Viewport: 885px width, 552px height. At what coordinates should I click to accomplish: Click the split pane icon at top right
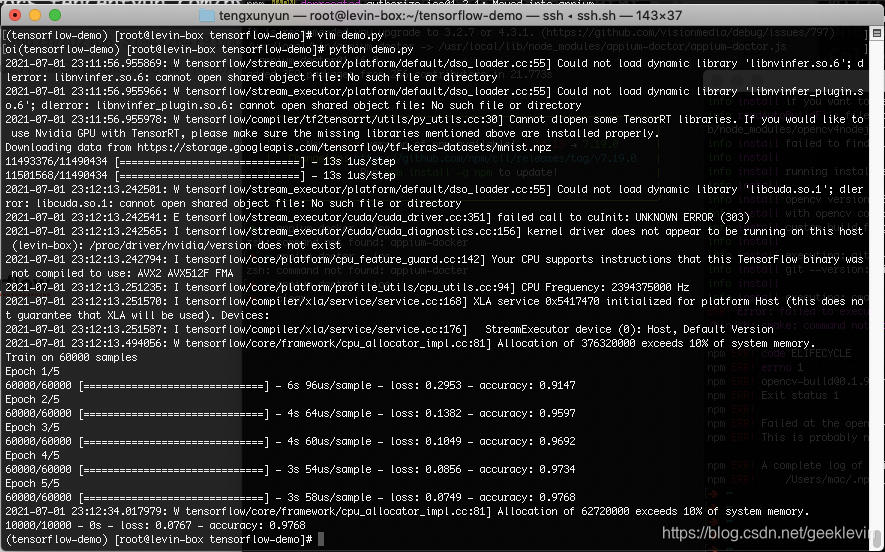coord(877,33)
